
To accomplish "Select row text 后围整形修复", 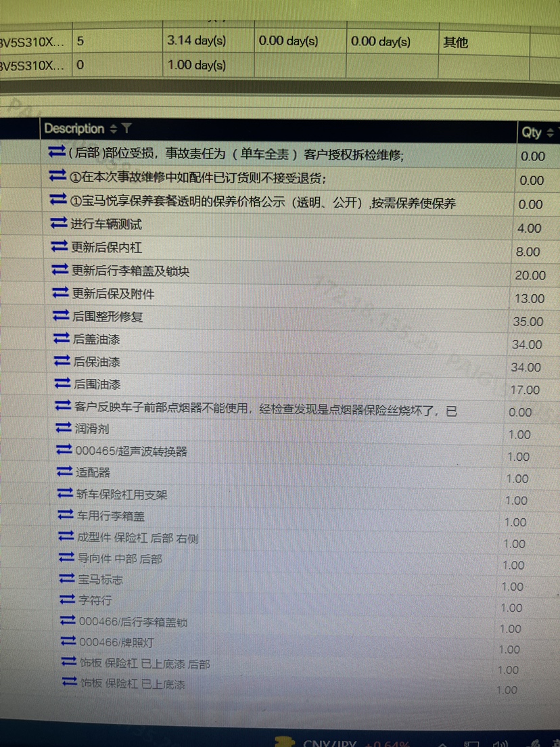I will (x=108, y=317).
